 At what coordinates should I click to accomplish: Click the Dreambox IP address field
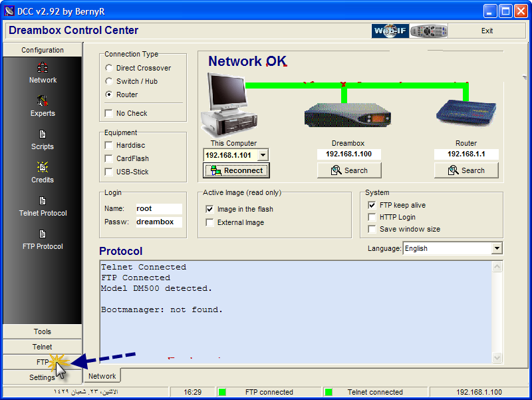[349, 154]
